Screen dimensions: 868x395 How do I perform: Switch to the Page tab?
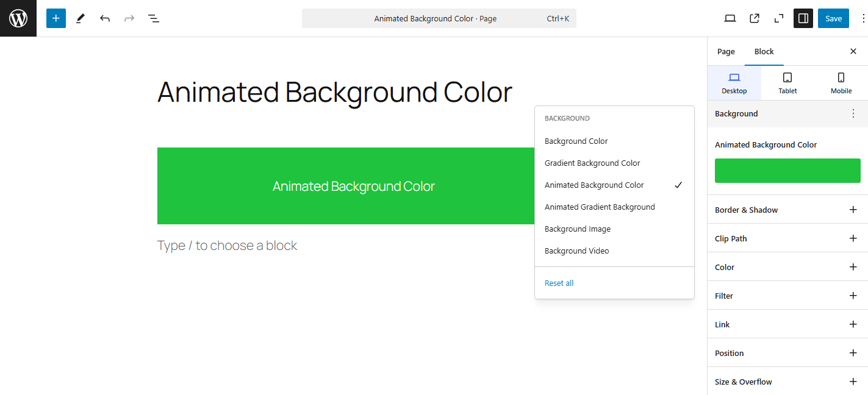(x=726, y=51)
